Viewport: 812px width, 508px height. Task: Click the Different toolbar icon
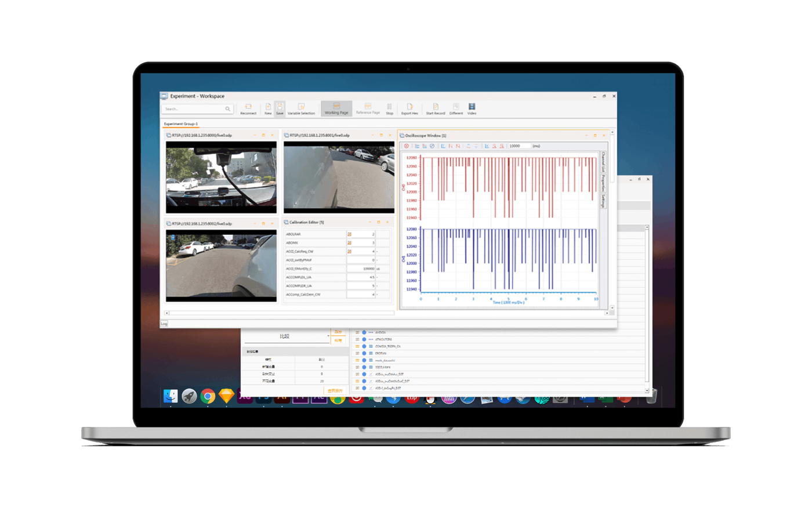(456, 108)
